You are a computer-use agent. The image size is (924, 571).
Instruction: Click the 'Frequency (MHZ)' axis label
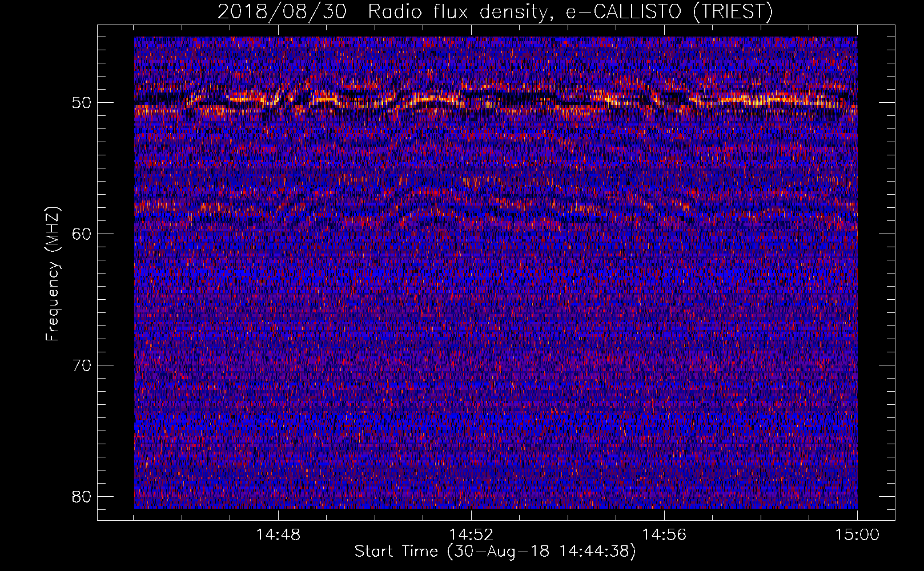52,274
